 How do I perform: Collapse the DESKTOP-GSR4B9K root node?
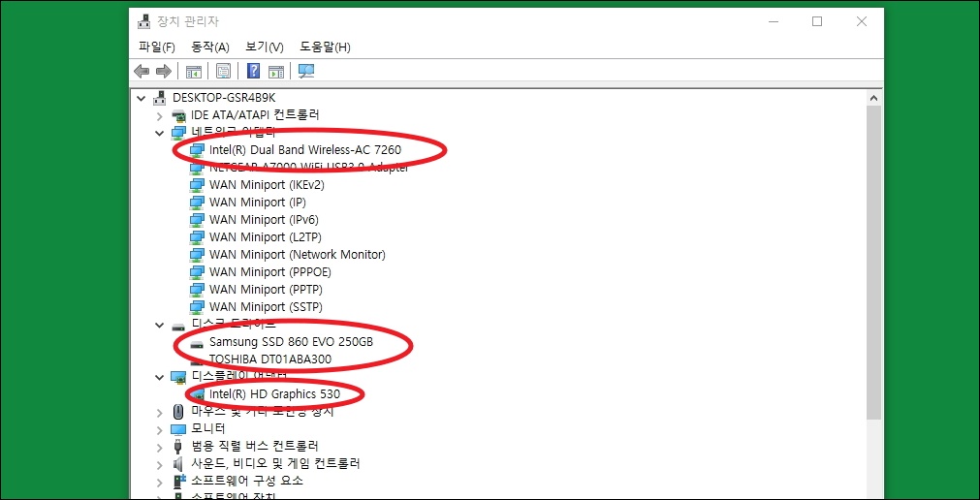tap(142, 98)
